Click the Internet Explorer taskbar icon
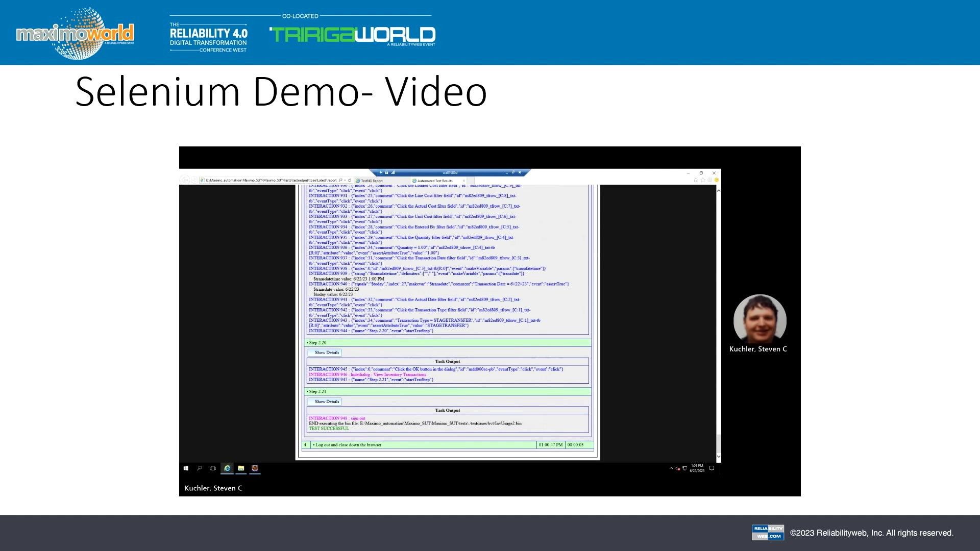Viewport: 980px width, 551px height. (227, 468)
